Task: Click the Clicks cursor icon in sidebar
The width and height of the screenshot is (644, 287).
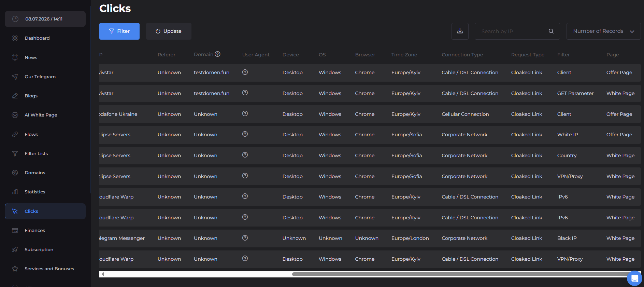Action: tap(15, 211)
